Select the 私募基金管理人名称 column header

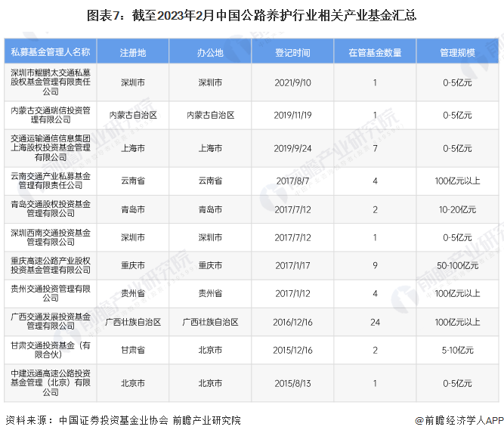click(x=51, y=53)
